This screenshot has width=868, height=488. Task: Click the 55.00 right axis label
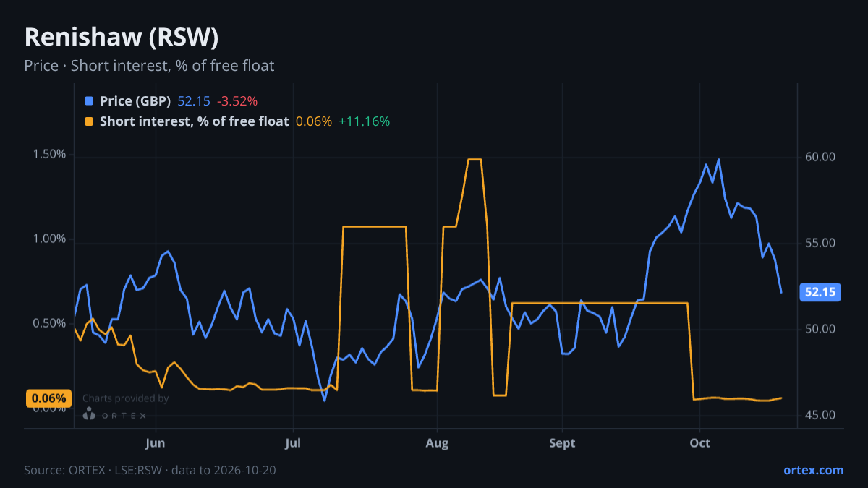(x=820, y=243)
